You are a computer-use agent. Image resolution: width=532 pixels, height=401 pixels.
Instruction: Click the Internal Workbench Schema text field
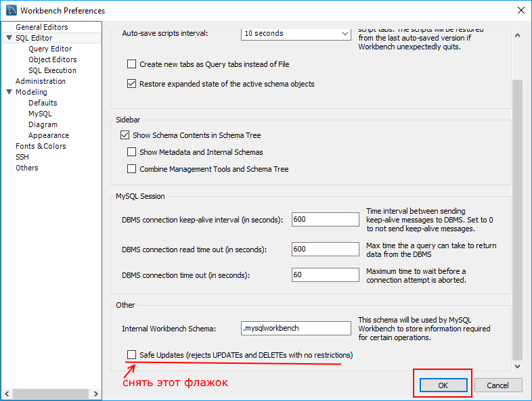click(296, 328)
